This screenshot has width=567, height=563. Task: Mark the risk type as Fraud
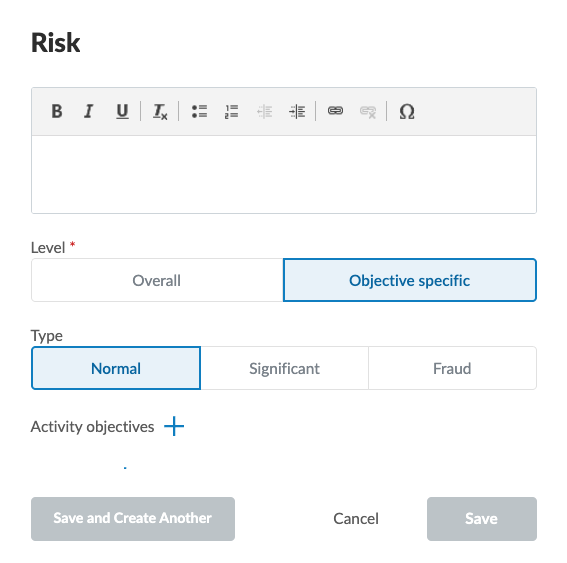(x=452, y=368)
